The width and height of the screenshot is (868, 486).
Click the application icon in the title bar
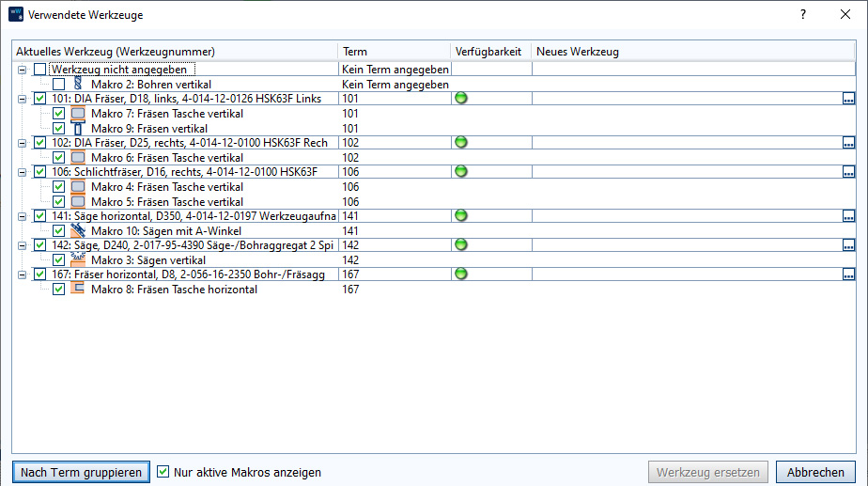(x=15, y=14)
